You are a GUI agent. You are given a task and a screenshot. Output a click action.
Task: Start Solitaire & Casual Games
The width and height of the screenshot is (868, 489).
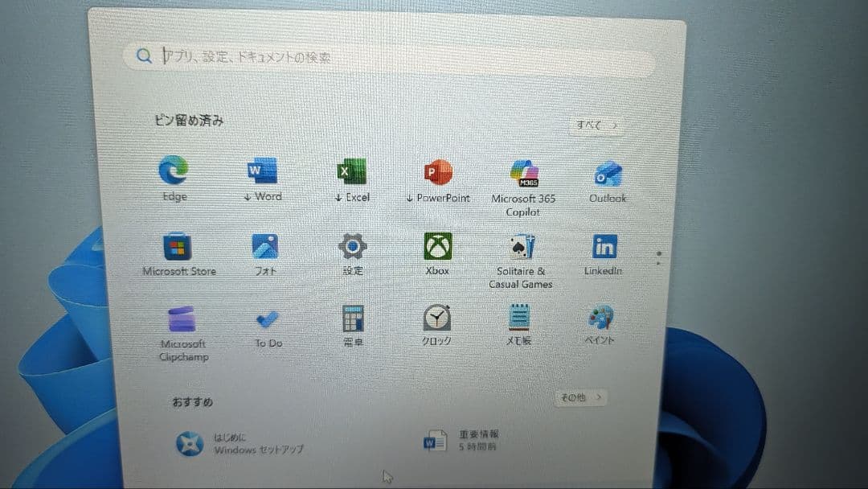coord(521,245)
